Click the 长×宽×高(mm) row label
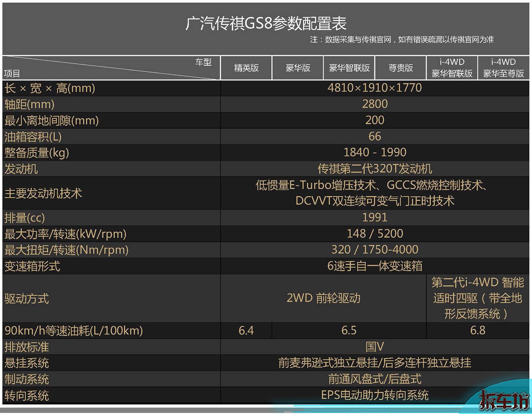532x414 pixels. [x=50, y=88]
